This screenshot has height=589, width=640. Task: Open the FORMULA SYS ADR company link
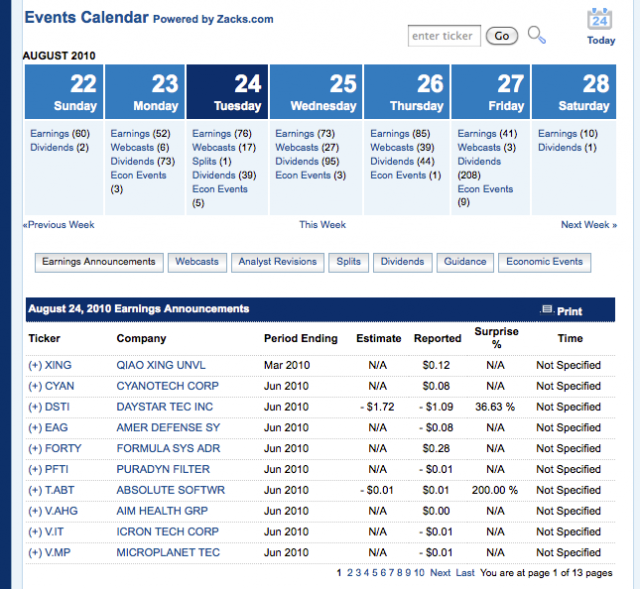point(168,448)
